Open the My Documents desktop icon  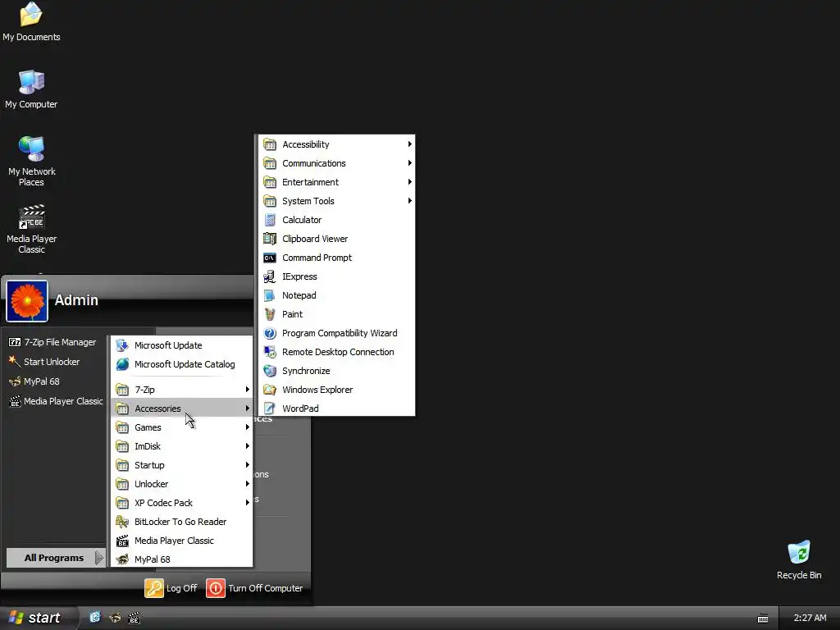tap(31, 22)
